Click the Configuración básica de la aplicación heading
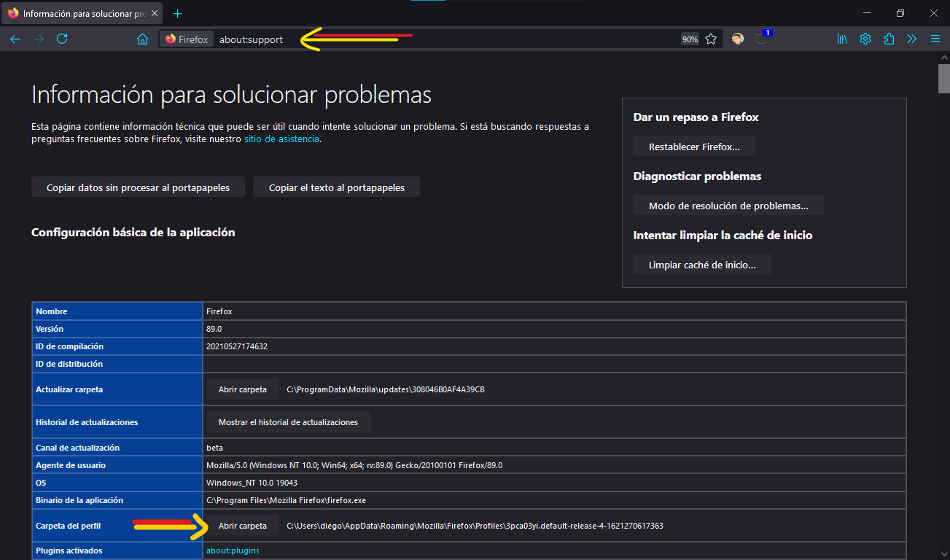This screenshot has width=950, height=560. [x=133, y=233]
